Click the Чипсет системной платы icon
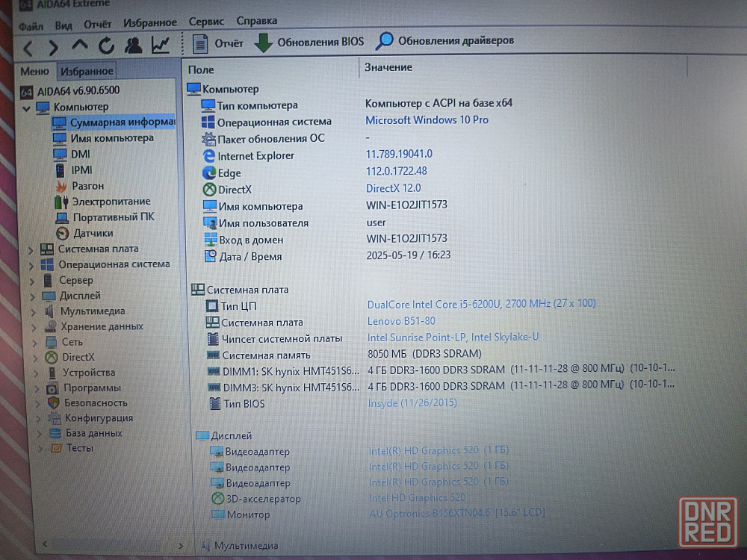747x560 pixels. coord(213,339)
